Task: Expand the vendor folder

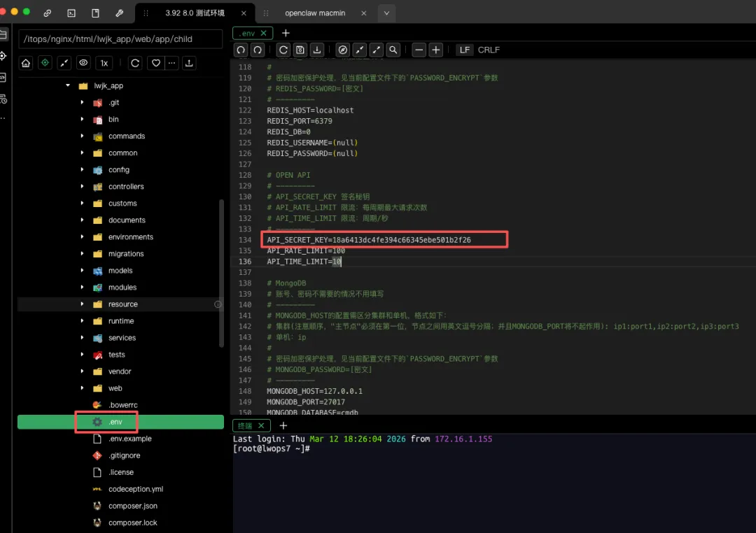Action: (x=82, y=371)
